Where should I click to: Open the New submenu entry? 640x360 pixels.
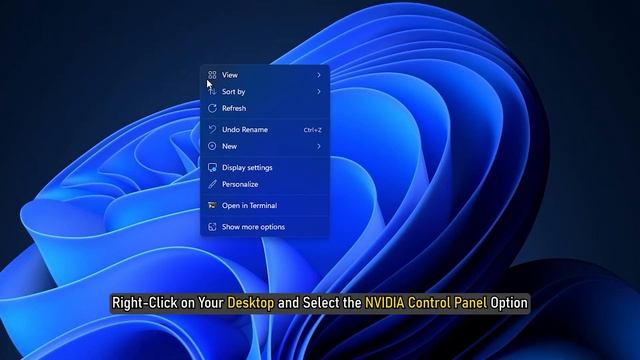click(264, 146)
